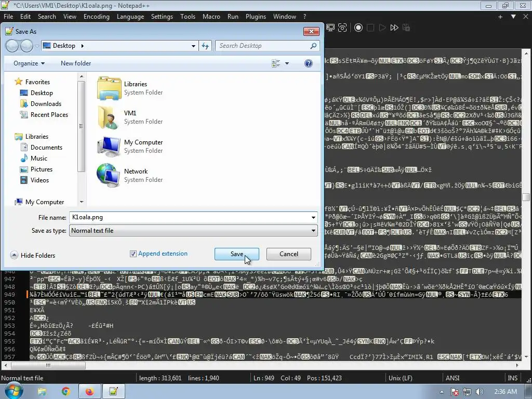
Task: Open the File menu
Action: click(x=8, y=17)
